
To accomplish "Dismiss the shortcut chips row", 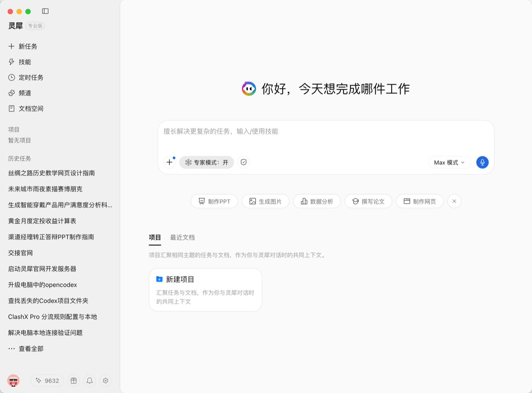I will pos(454,201).
